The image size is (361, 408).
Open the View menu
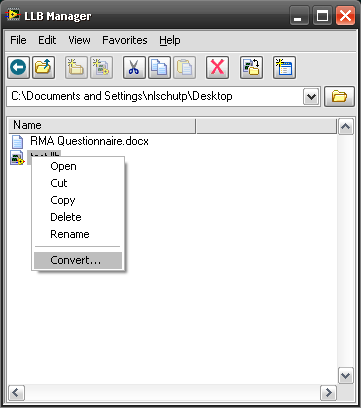pyautogui.click(x=79, y=40)
